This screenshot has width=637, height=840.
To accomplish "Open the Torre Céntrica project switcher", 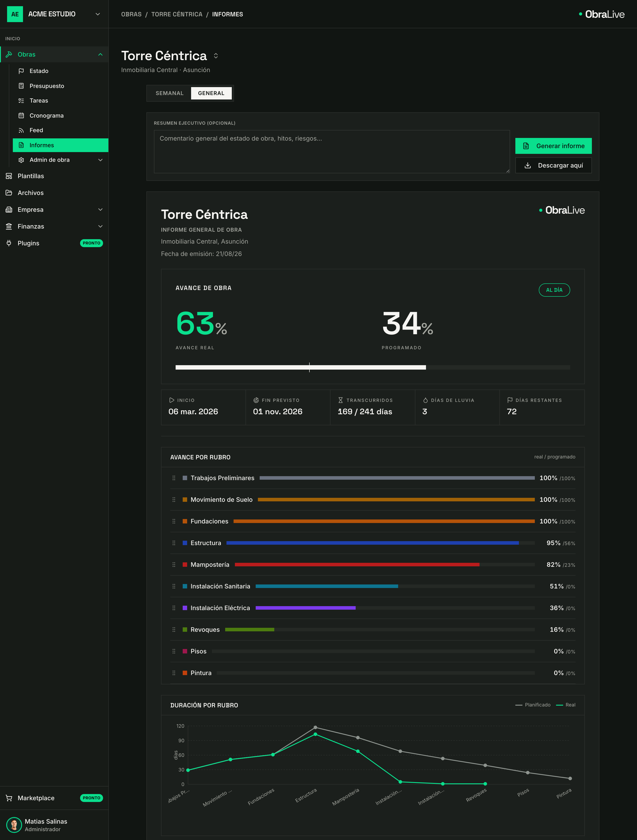I will (x=216, y=56).
